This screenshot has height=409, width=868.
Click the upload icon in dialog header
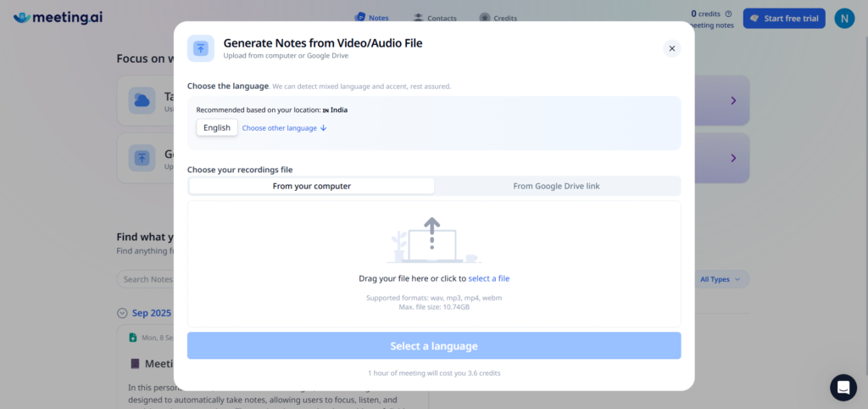(201, 48)
